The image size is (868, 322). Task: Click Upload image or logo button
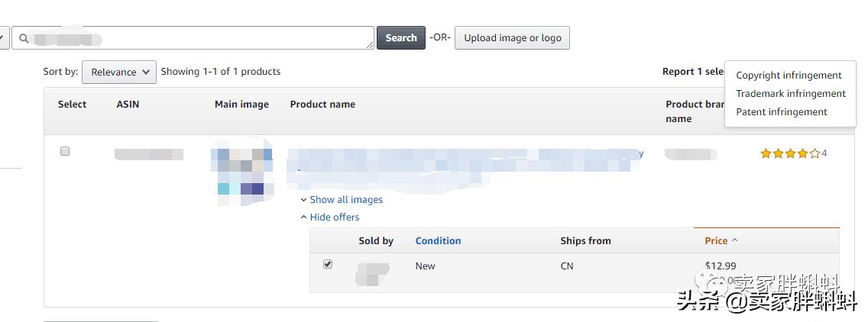point(512,38)
